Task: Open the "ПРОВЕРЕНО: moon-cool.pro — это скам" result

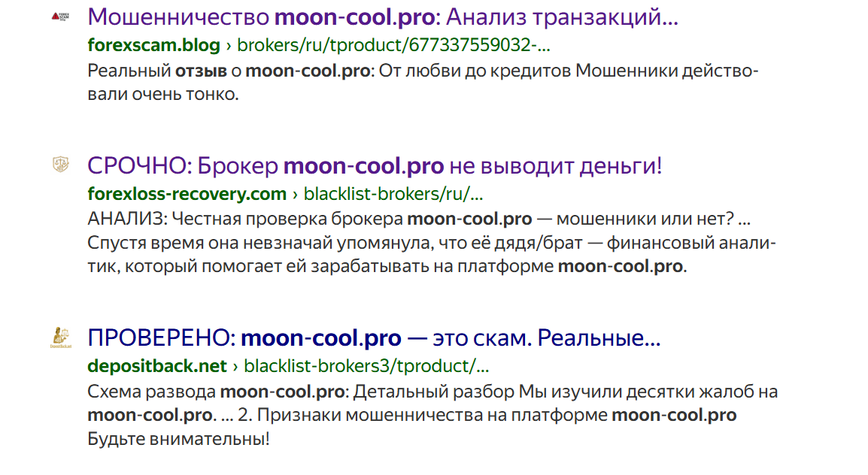Action: (x=374, y=338)
